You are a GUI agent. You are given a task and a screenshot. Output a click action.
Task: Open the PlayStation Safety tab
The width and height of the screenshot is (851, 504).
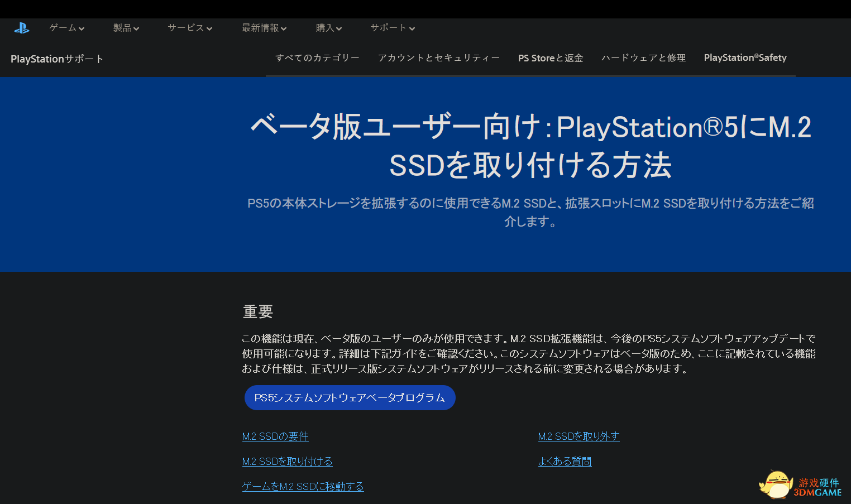[x=745, y=58]
